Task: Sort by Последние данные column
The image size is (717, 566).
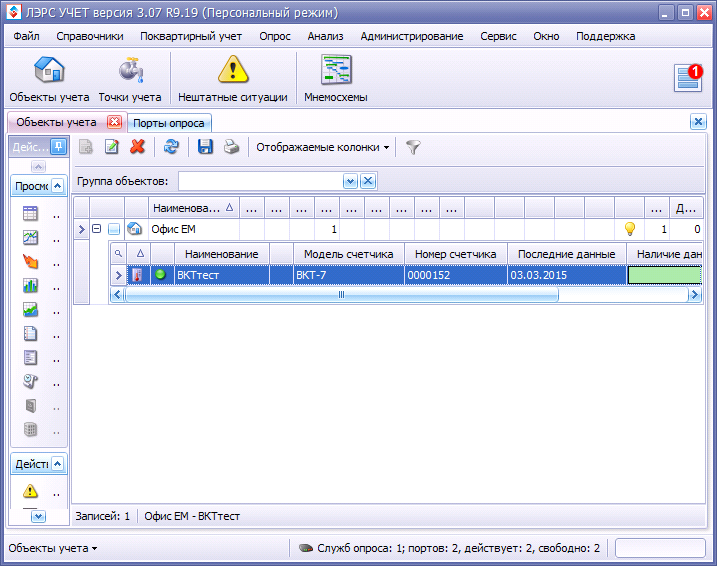Action: coord(567,254)
